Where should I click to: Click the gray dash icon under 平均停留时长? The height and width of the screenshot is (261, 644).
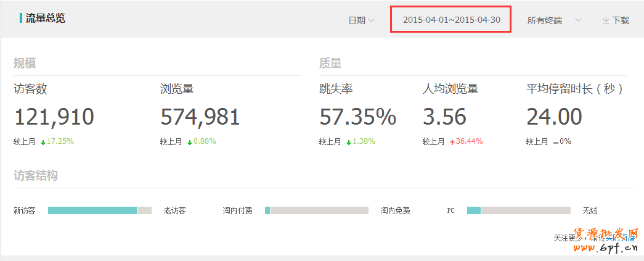[x=555, y=142]
